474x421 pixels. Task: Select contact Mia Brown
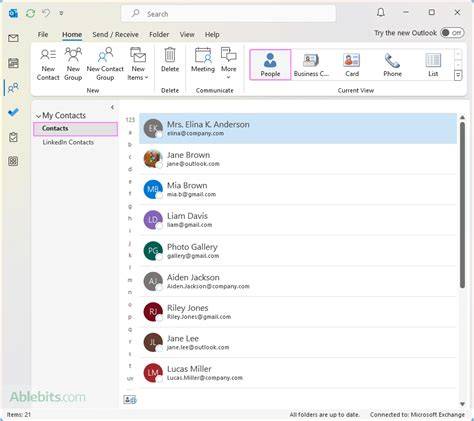click(298, 189)
